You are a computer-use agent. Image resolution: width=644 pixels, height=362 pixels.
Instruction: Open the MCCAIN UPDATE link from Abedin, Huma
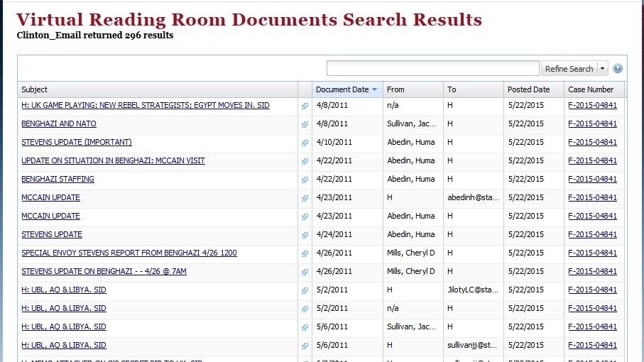(50, 216)
